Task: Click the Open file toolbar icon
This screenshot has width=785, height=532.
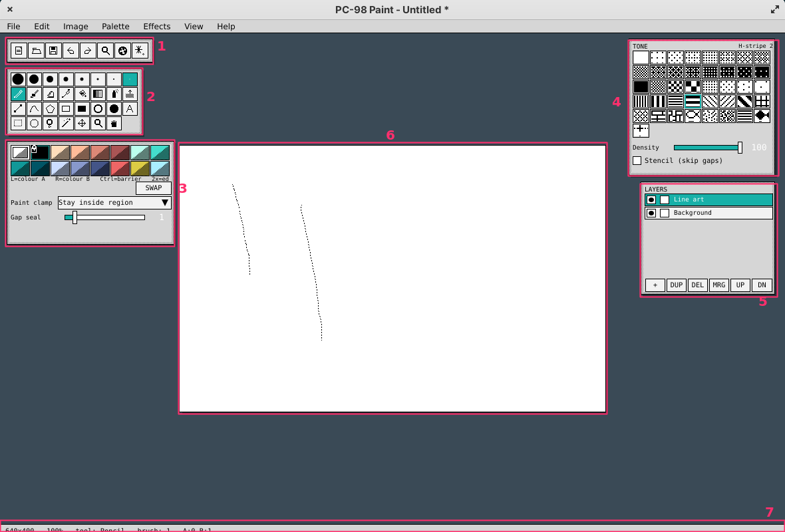Action: click(36, 51)
